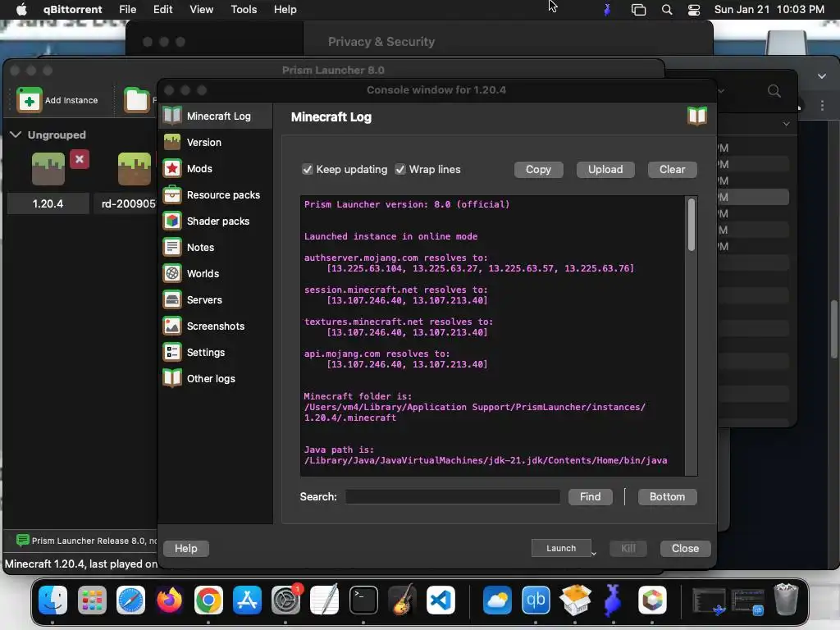Open the Apple menu
840x630 pixels.
point(21,10)
